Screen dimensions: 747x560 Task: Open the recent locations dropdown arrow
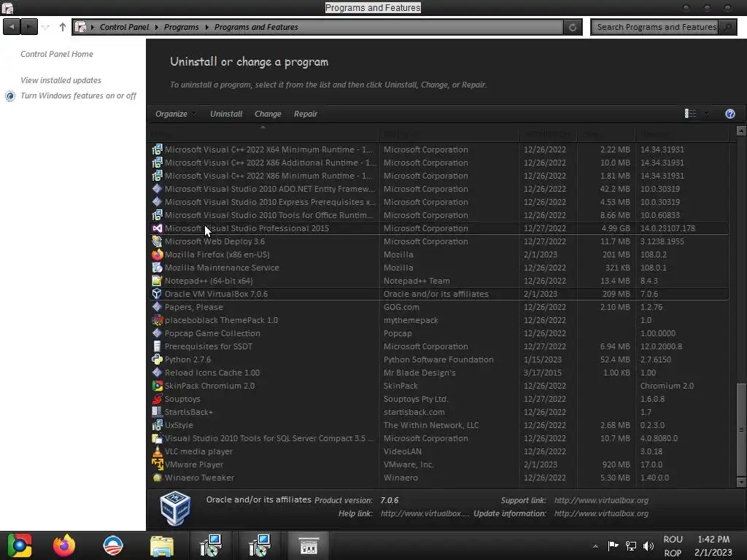click(x=45, y=27)
